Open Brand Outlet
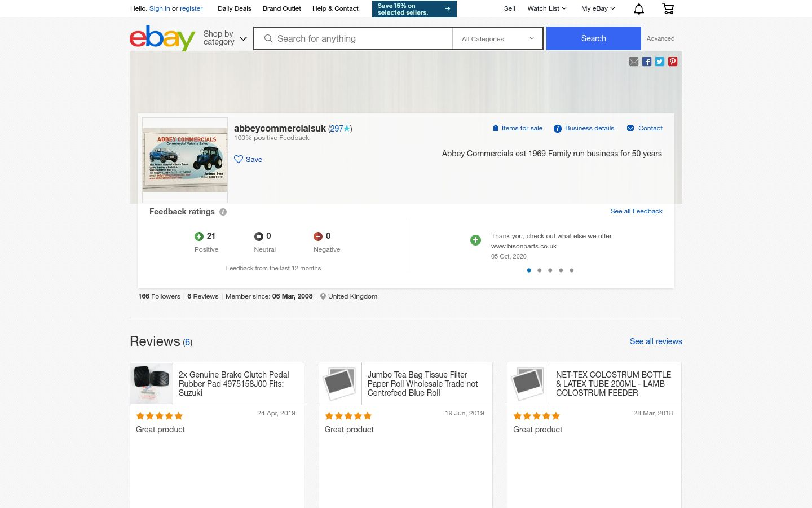812x508 pixels. [x=282, y=8]
